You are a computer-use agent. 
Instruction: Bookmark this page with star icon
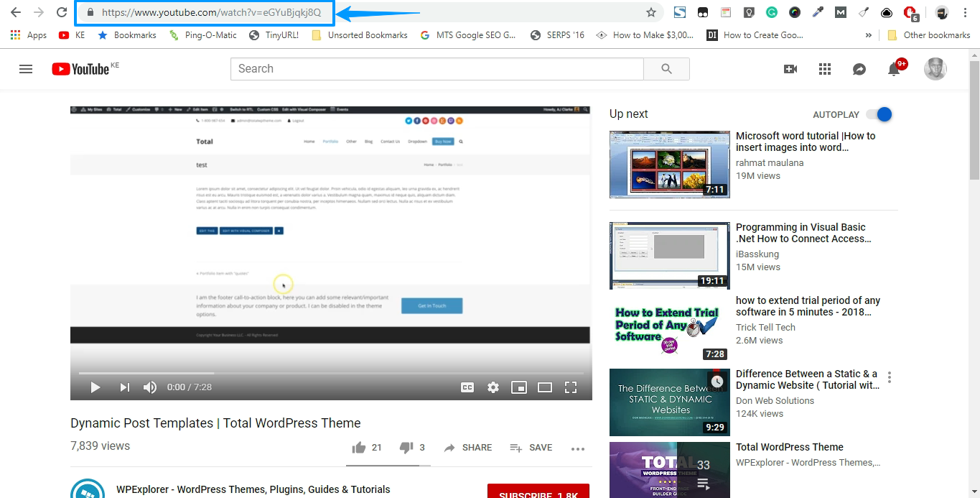coord(651,12)
